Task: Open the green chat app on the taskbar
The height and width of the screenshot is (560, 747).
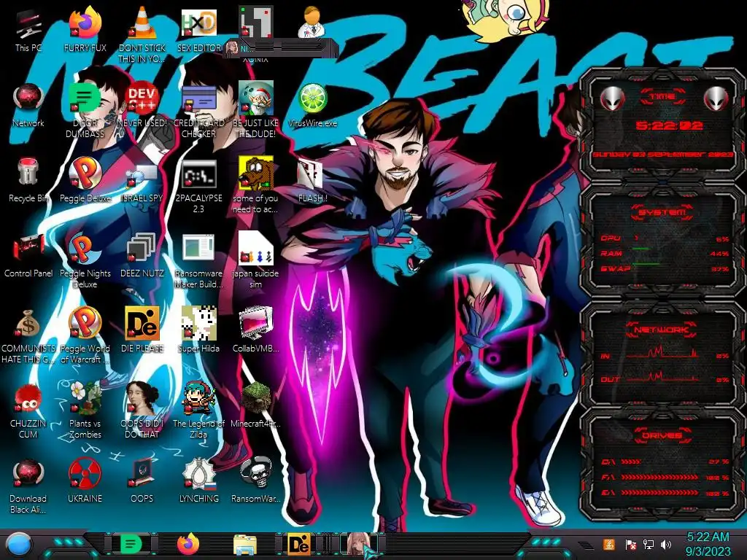Action: [131, 544]
